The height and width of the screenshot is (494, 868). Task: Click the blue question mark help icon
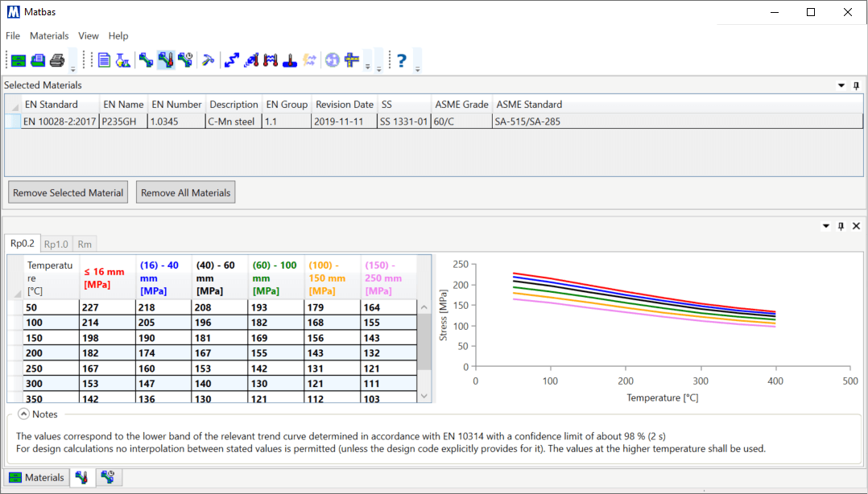[x=401, y=60]
